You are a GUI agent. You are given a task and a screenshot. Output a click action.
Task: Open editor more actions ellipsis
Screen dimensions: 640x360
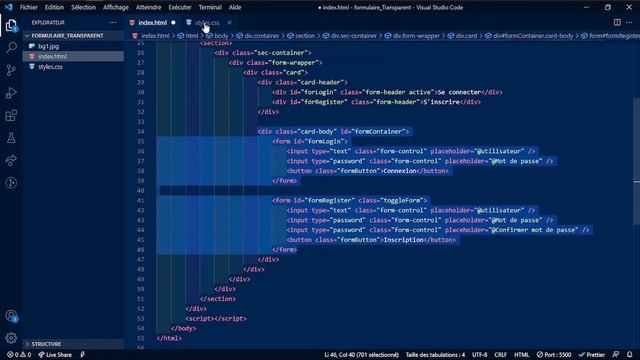click(629, 22)
